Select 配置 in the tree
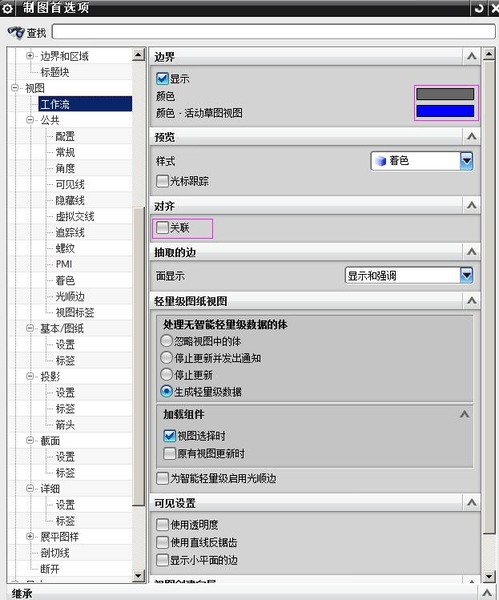 coord(65,136)
